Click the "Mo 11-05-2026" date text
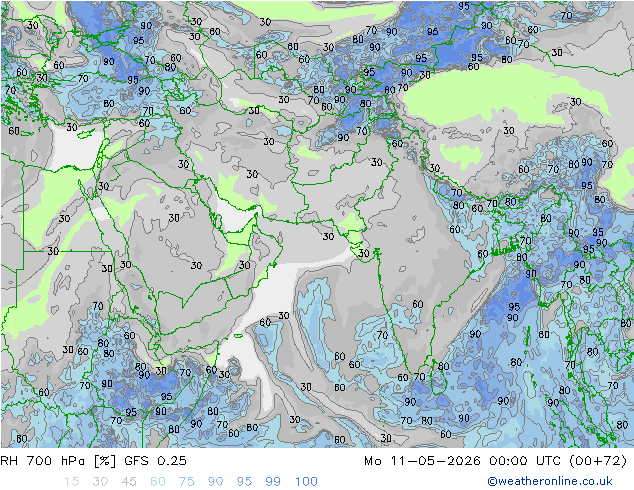This screenshot has height=490, width=634. click(422, 460)
